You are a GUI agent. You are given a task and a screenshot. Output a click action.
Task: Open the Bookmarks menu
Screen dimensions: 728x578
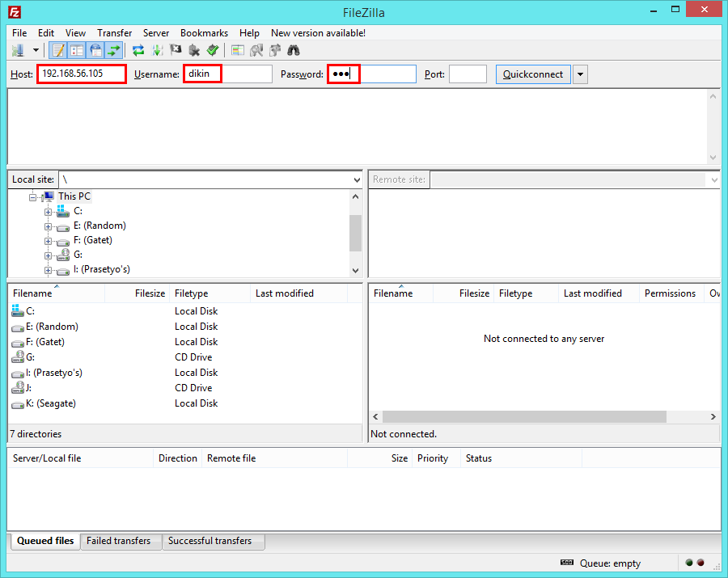click(x=205, y=33)
